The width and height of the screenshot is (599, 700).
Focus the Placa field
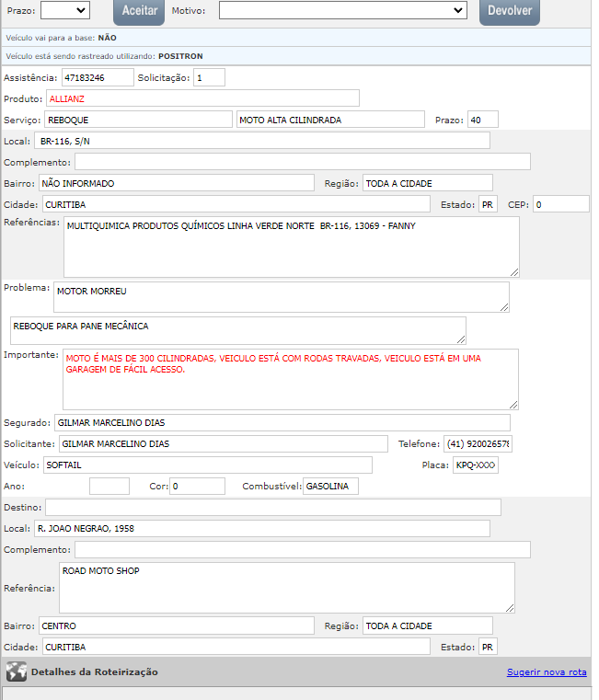pos(475,465)
